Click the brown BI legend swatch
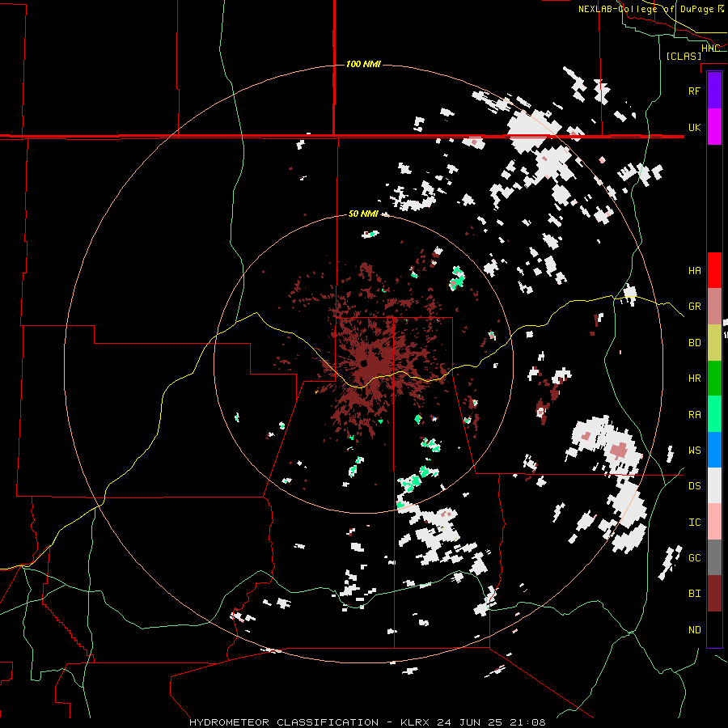 click(714, 594)
